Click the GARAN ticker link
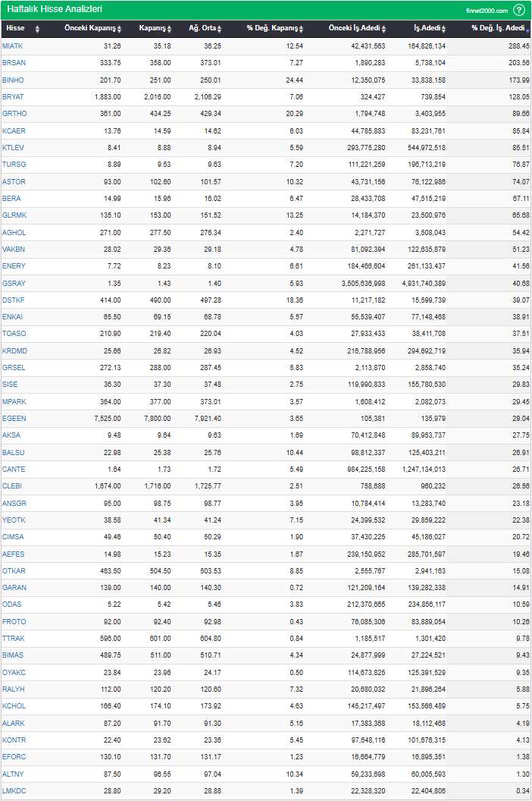Image resolution: width=532 pixels, height=801 pixels. tap(14, 588)
